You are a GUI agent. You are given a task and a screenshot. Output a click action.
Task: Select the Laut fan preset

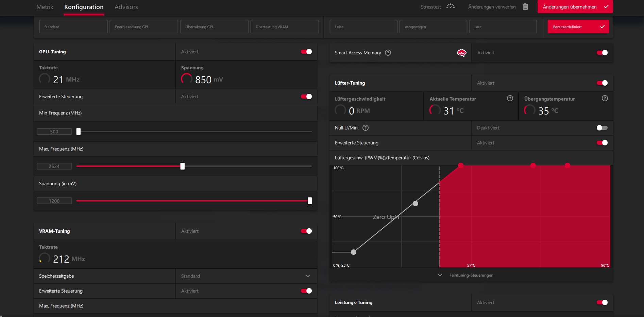click(503, 27)
